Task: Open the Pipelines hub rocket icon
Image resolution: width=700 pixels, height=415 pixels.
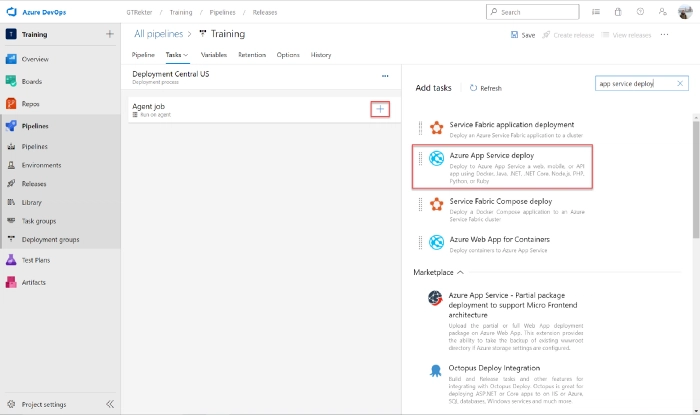Action: [11, 126]
